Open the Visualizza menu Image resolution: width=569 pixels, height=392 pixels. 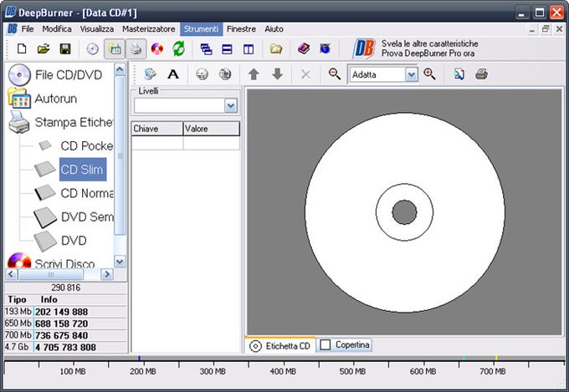(97, 29)
